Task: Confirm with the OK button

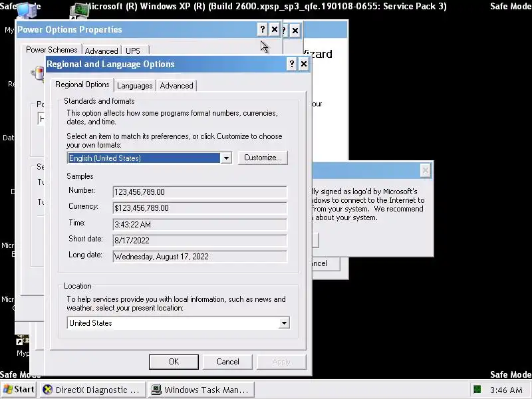Action: click(174, 362)
